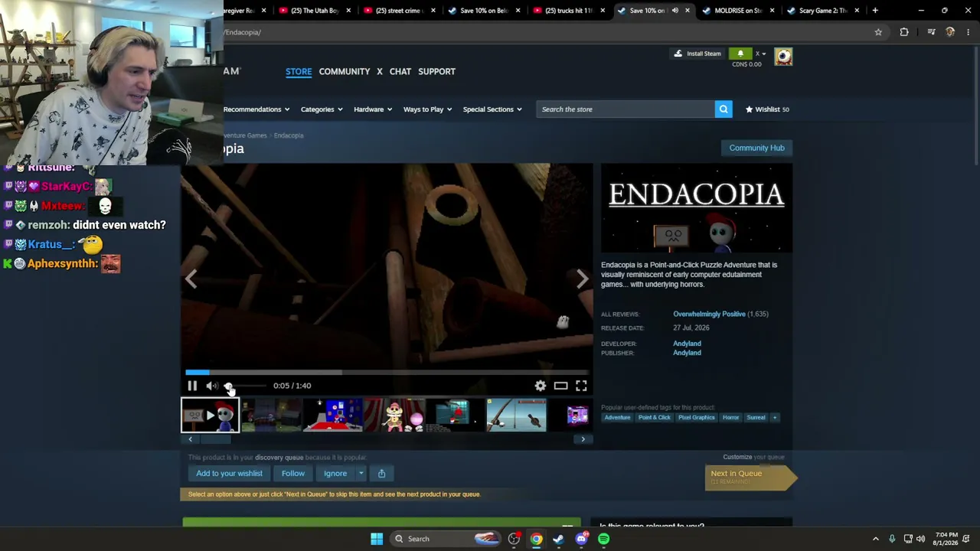Select the Pixel Graphics tag

point(696,418)
